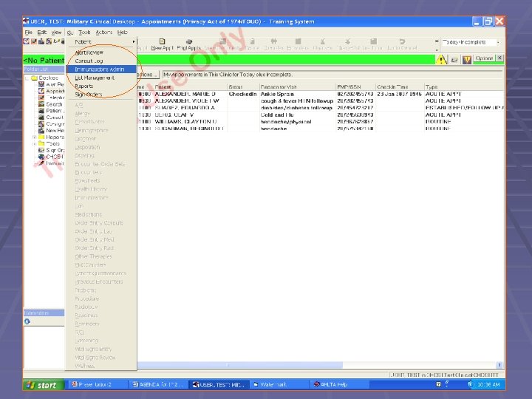This screenshot has height=399, width=532.
Task: Click the Check-In Time column header
Action: coord(400,87)
